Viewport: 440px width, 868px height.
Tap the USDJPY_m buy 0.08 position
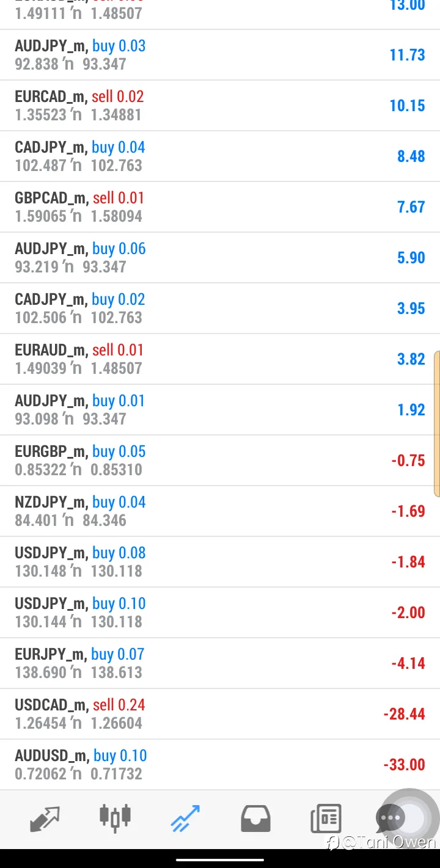[220, 562]
